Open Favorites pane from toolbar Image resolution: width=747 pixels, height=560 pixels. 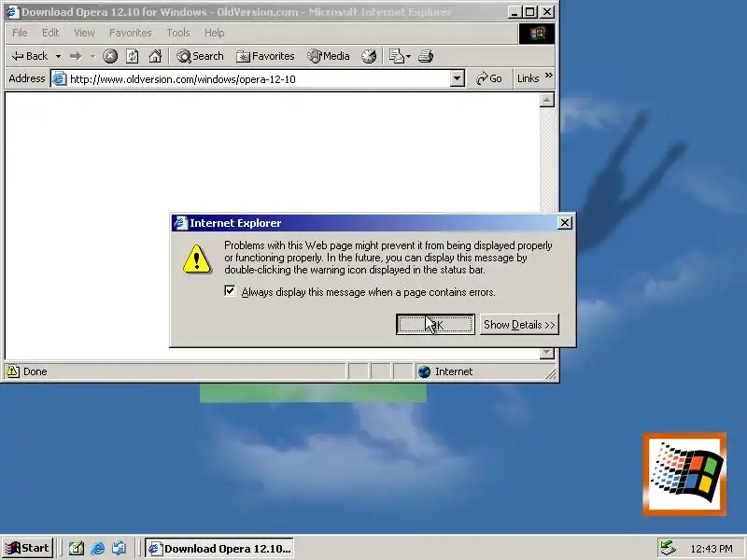click(x=265, y=56)
